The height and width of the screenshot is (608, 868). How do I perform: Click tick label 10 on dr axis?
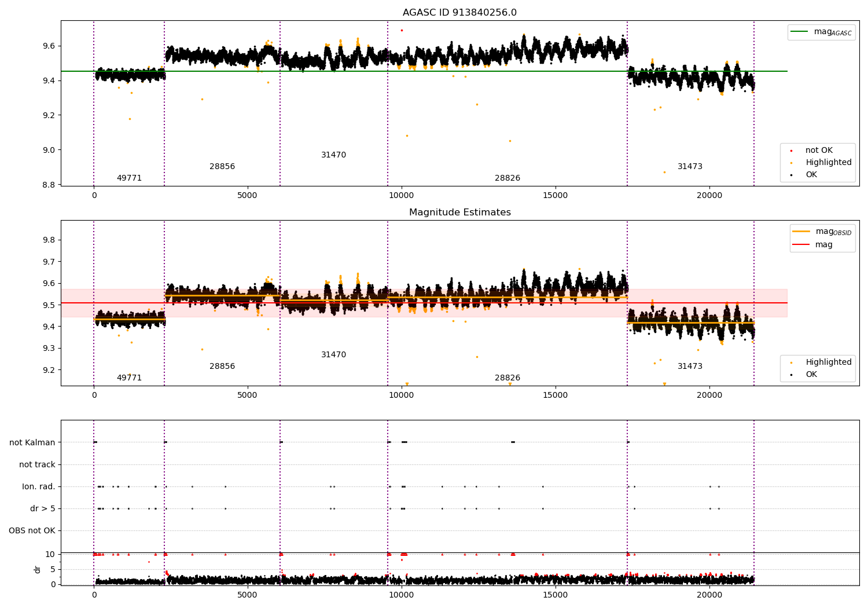pyautogui.click(x=50, y=555)
